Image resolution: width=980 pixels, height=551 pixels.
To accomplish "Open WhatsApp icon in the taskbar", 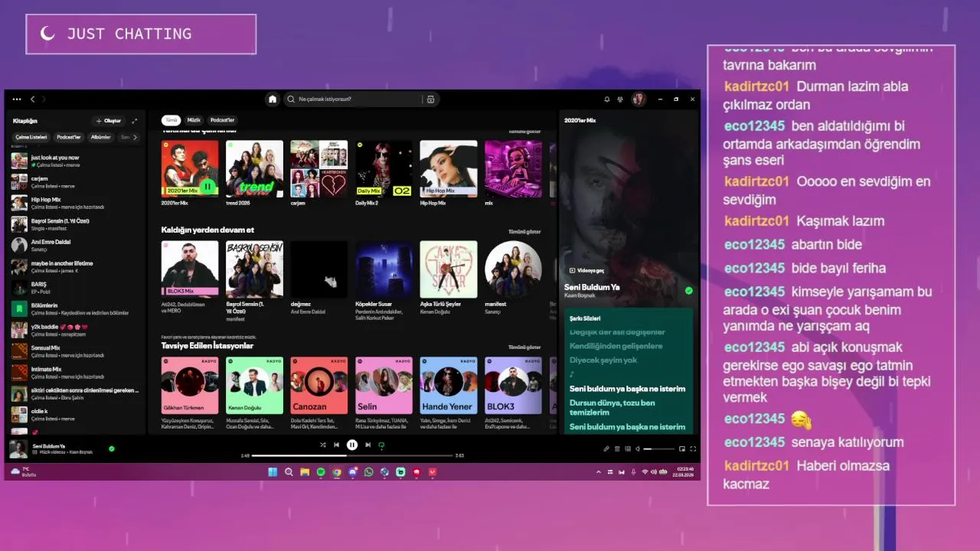I will [369, 472].
